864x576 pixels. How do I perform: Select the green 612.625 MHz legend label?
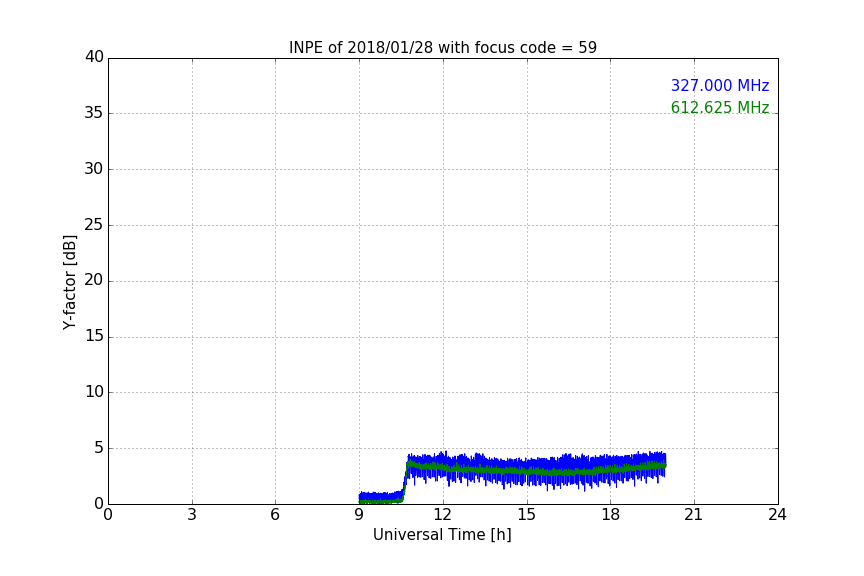tap(720, 107)
